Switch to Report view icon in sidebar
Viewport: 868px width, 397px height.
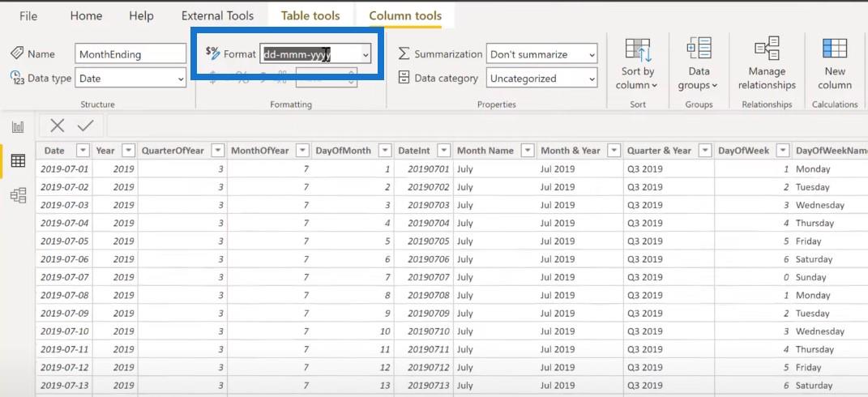[x=19, y=128]
